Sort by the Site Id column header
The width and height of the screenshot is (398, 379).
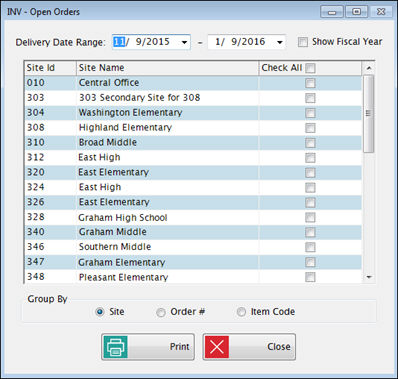(50, 68)
